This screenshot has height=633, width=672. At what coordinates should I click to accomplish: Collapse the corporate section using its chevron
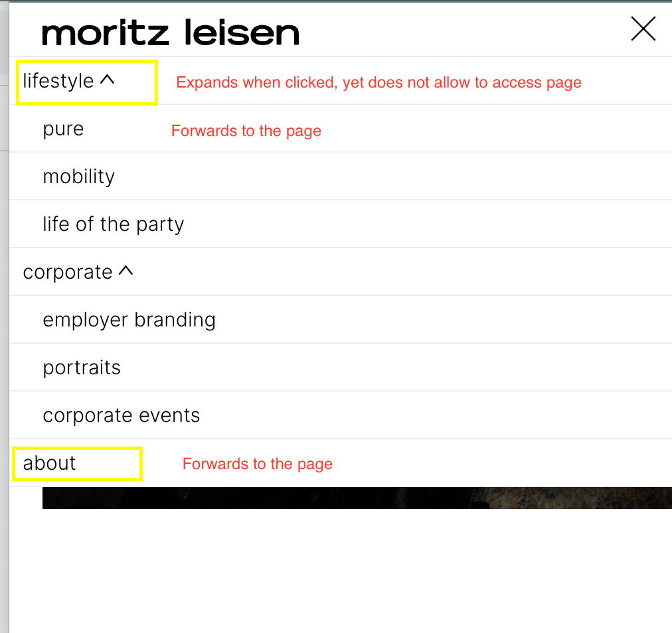(126, 271)
